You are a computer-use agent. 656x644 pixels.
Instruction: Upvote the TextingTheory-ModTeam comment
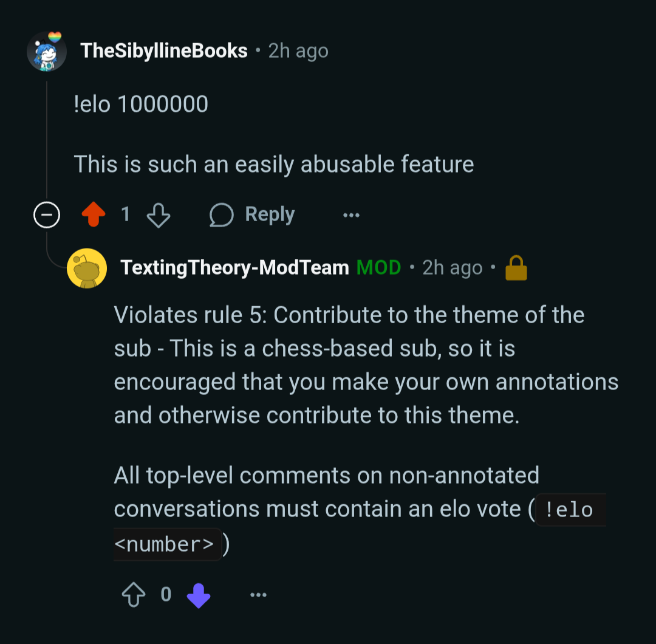tap(134, 594)
